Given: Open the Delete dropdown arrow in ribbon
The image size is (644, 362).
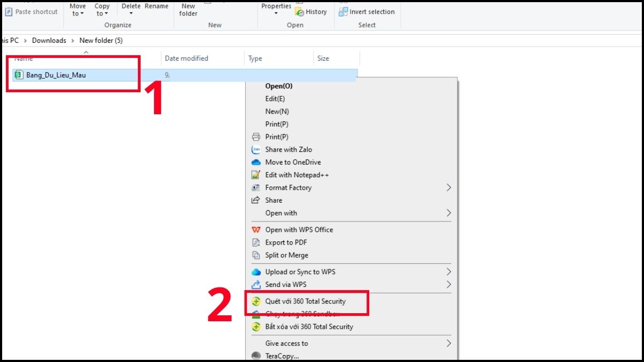Looking at the screenshot, I should (131, 13).
